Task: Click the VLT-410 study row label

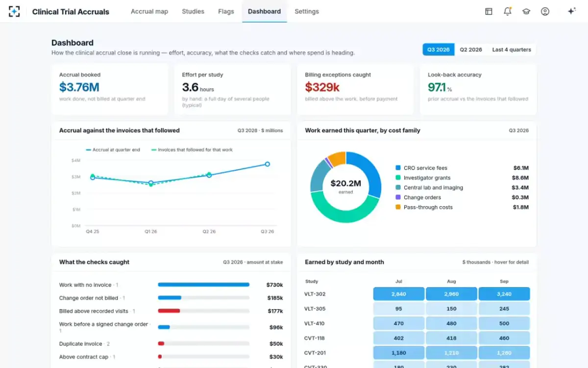Action: pos(315,323)
